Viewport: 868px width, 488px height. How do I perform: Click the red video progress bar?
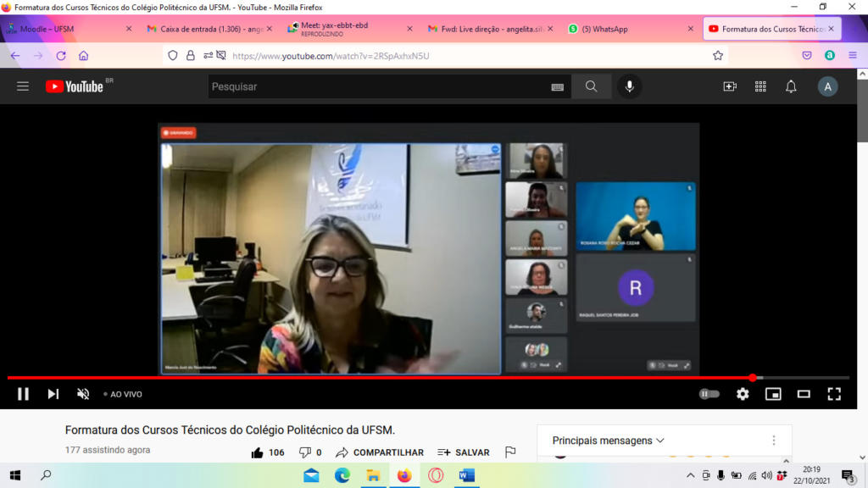[x=381, y=378]
